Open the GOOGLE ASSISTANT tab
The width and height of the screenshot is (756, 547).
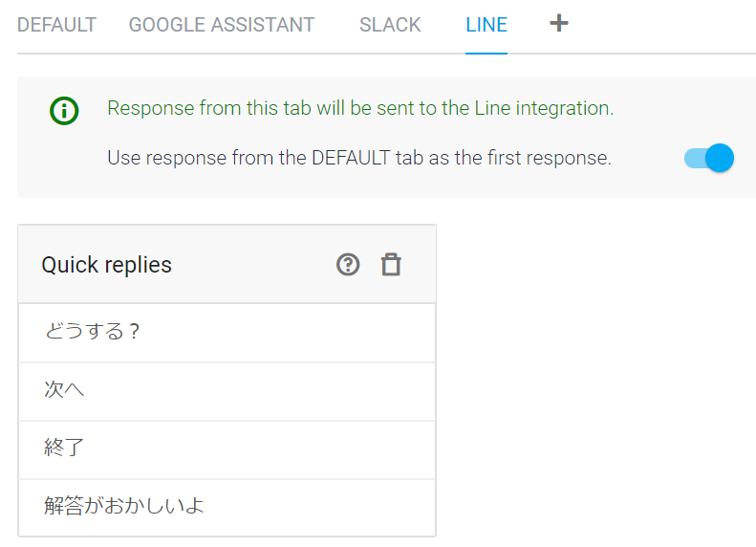221,25
